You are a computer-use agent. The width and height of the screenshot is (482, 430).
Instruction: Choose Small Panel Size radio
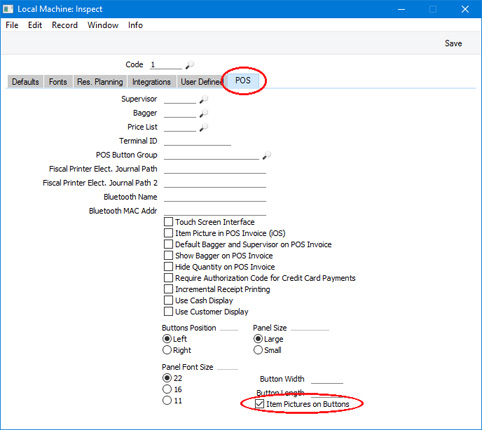tap(258, 350)
